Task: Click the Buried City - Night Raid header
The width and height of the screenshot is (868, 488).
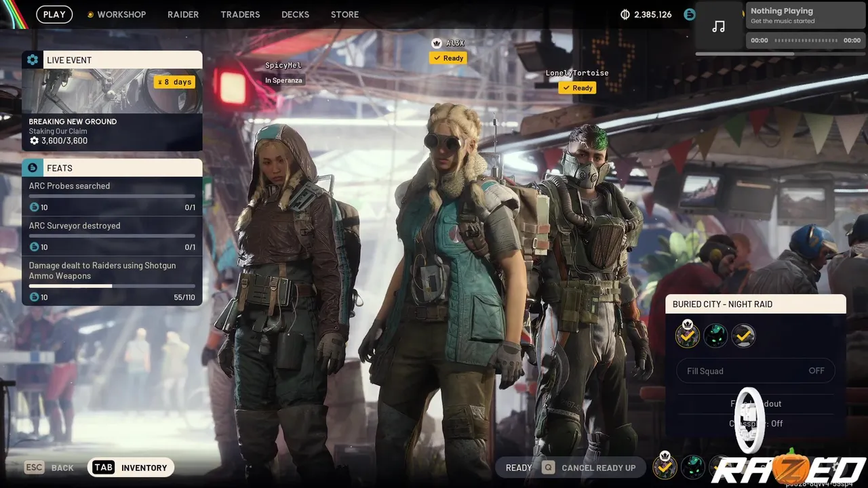Action: tap(755, 304)
